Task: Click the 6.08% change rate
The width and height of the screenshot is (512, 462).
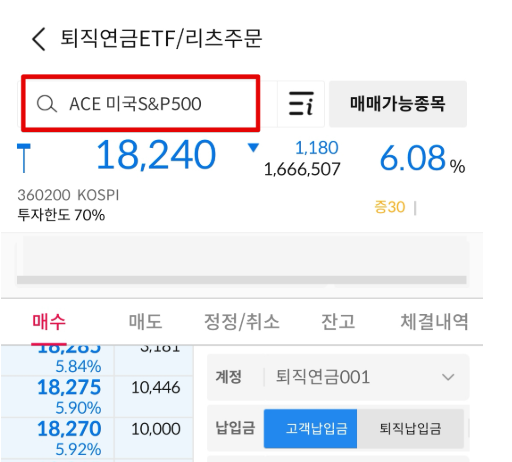Action: (x=422, y=158)
